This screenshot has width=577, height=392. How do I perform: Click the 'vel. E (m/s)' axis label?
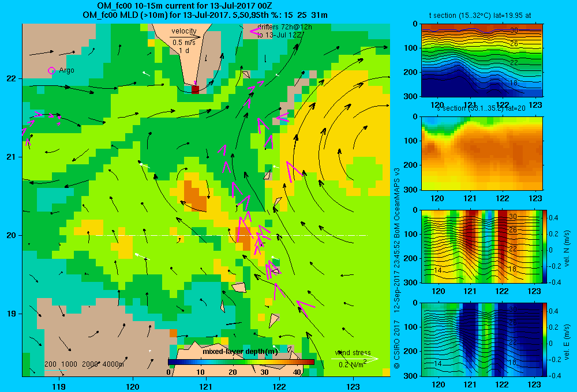click(x=567, y=342)
